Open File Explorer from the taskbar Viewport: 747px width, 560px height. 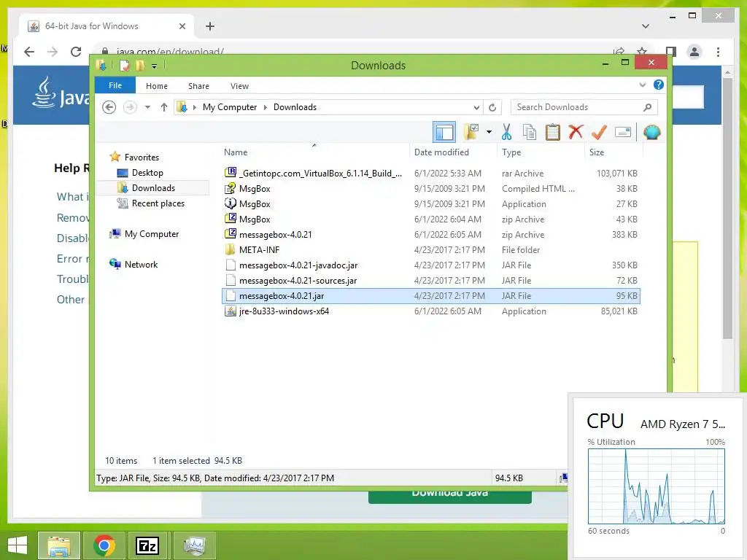click(x=59, y=545)
